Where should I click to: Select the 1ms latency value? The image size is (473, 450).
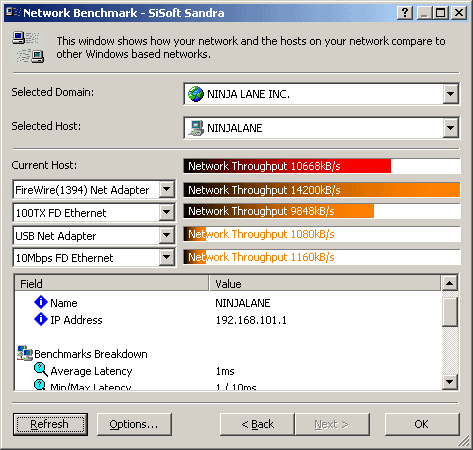(225, 371)
